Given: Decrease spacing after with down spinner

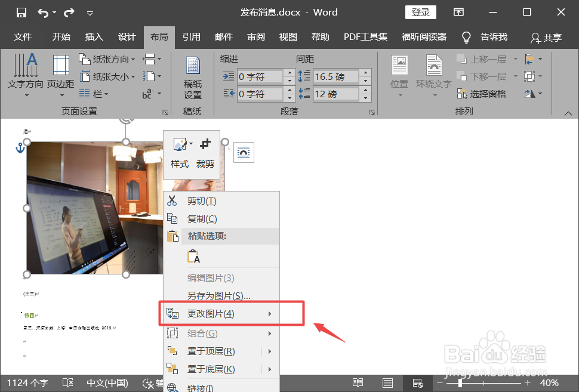Looking at the screenshot, I should coord(365,98).
